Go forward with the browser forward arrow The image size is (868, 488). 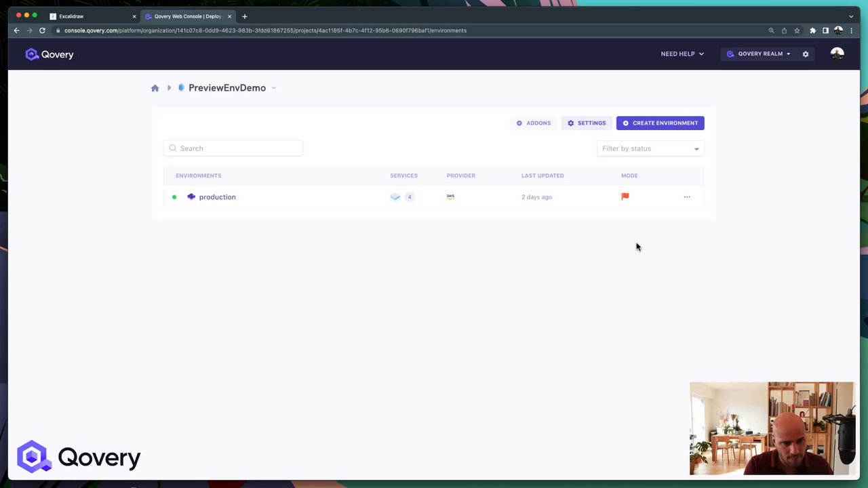[29, 30]
